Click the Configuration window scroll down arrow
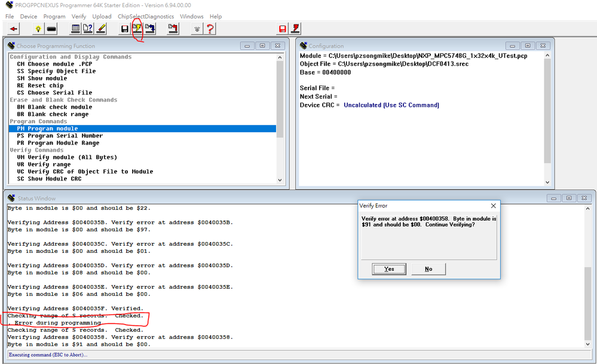This screenshot has height=364, width=597. click(x=547, y=182)
